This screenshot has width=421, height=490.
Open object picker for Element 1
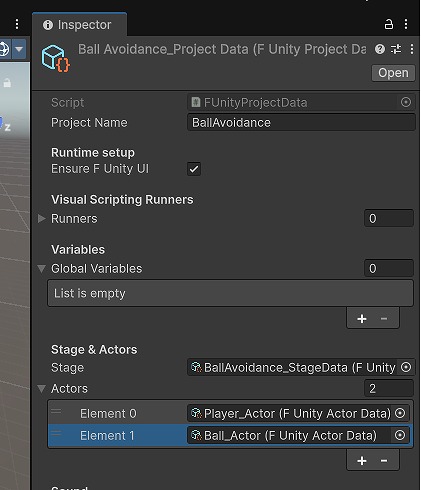point(400,435)
